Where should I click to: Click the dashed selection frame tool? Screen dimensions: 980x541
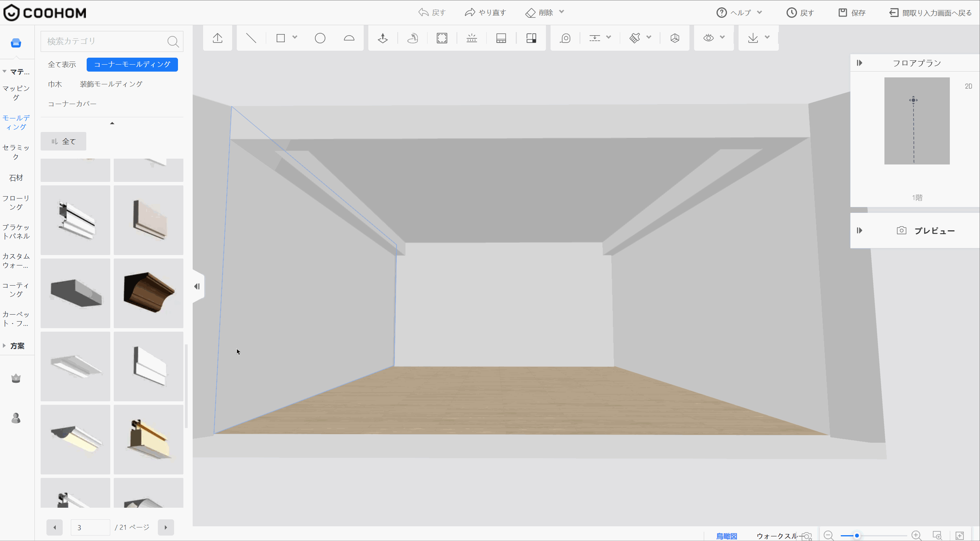click(x=442, y=38)
